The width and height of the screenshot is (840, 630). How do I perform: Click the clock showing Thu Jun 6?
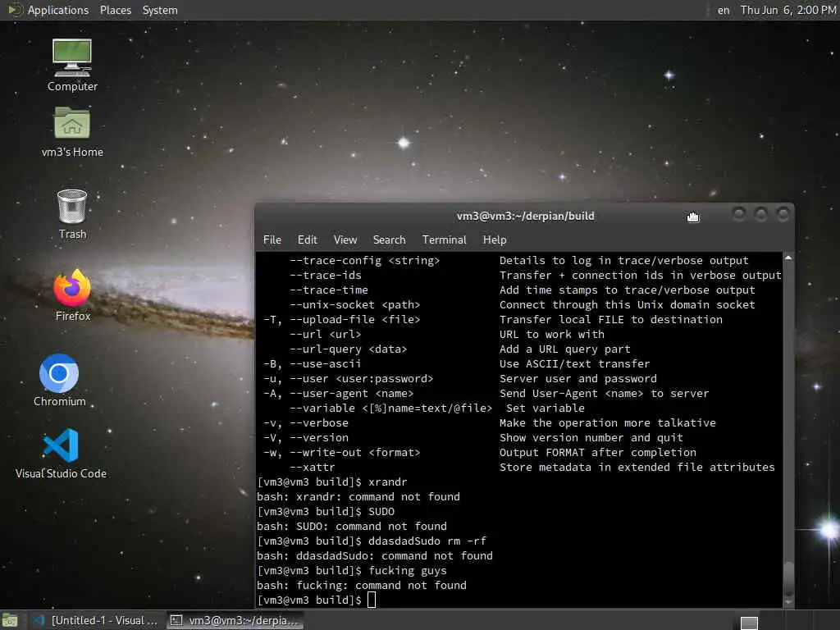click(787, 10)
